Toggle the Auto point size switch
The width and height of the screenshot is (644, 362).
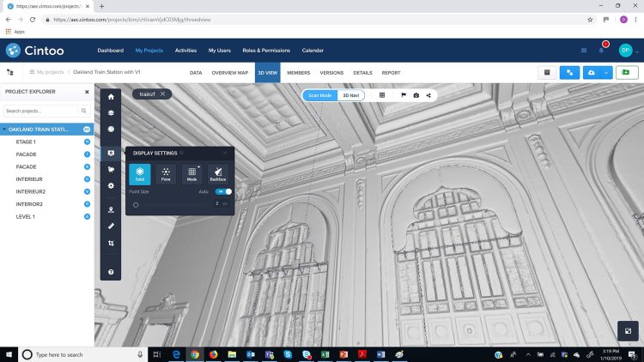click(x=223, y=192)
